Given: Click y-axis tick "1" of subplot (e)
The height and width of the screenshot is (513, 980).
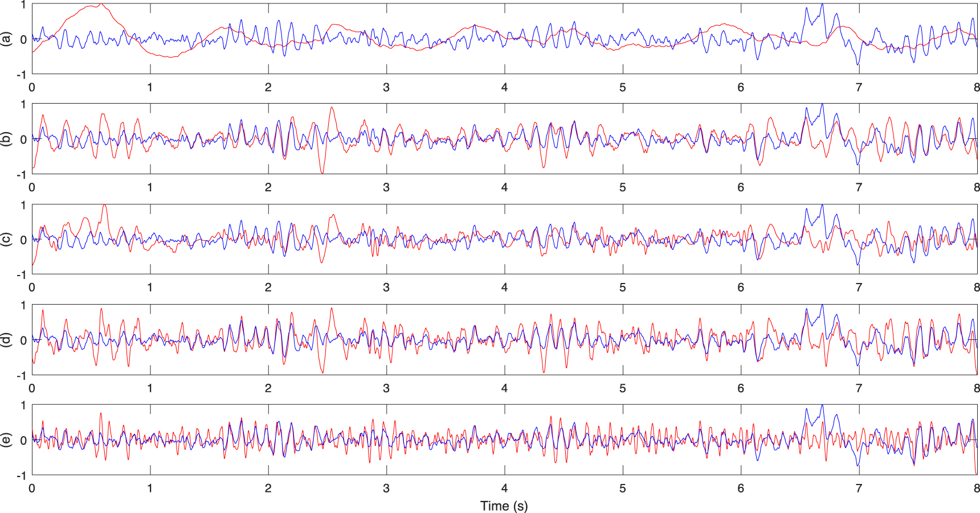Looking at the screenshot, I should coord(23,405).
